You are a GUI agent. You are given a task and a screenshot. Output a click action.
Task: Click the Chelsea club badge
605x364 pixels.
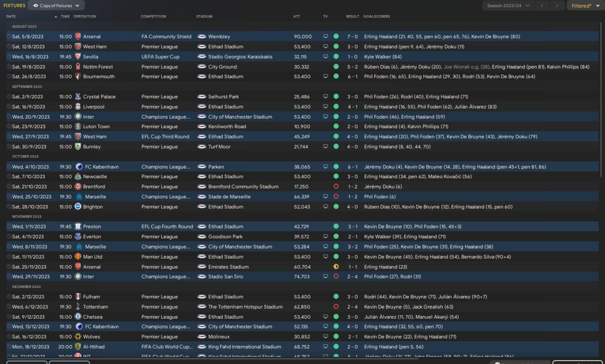(x=78, y=317)
